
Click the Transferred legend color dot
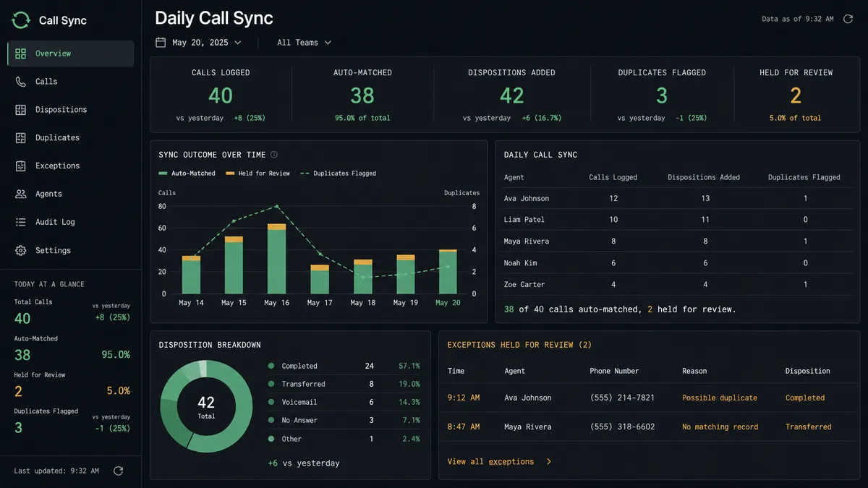tap(271, 384)
